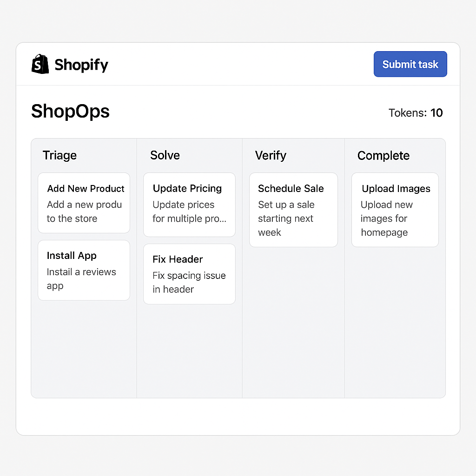Open the Add New Product card
476x476 pixels.
point(84,203)
